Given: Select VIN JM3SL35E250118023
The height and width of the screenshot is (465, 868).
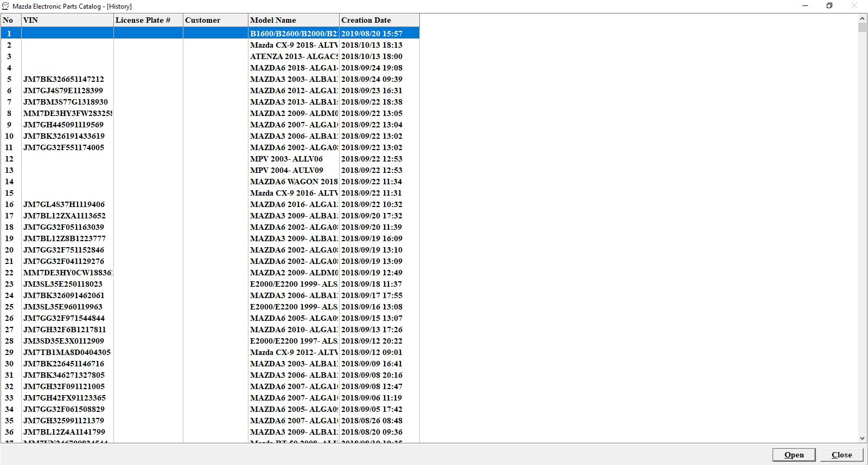Looking at the screenshot, I should pos(62,284).
